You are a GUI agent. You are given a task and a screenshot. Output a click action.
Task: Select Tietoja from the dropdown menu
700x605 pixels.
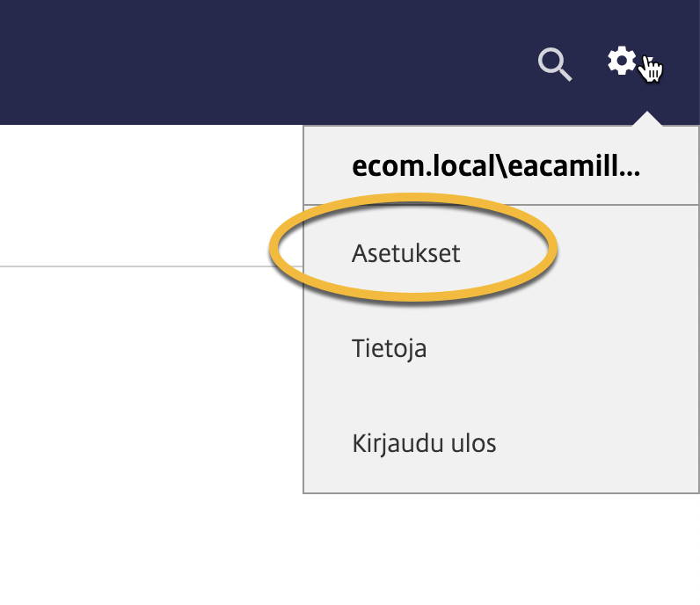click(501, 348)
